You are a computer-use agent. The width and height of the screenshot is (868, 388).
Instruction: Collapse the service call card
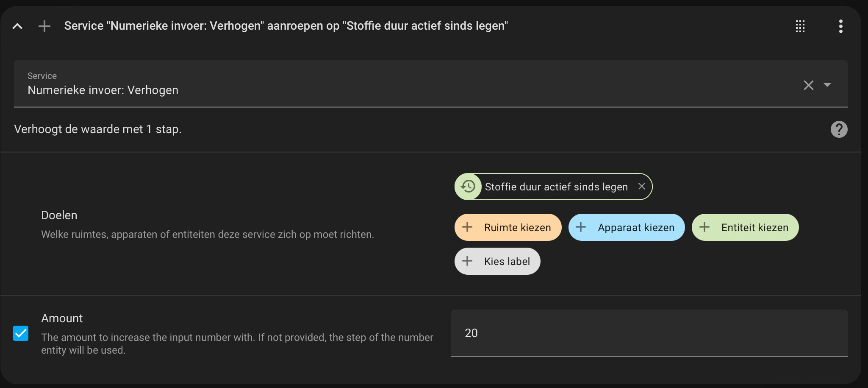18,26
